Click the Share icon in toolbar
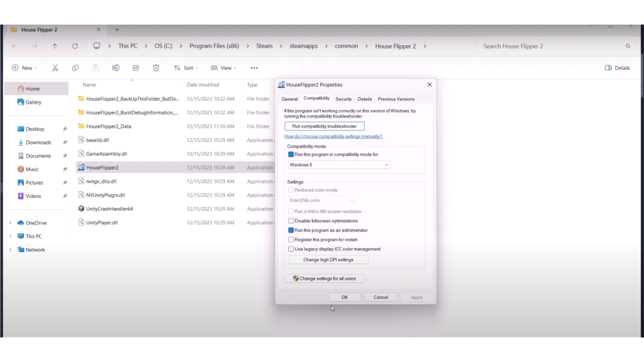 136,68
